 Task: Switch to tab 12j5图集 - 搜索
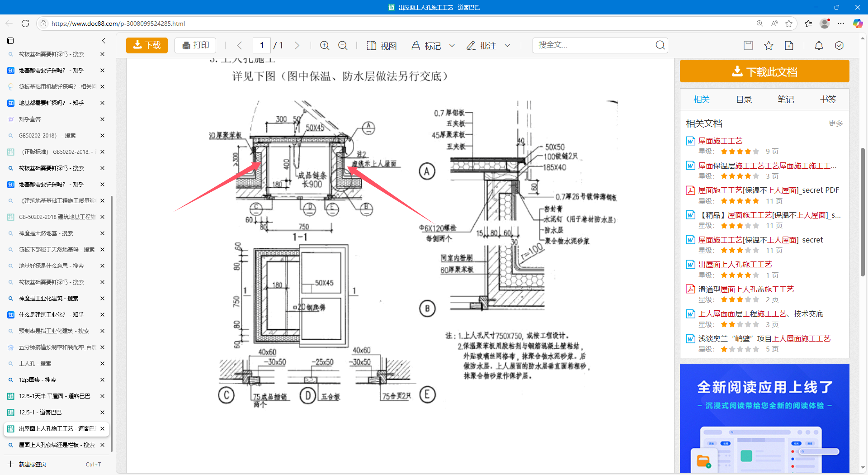[x=57, y=380]
